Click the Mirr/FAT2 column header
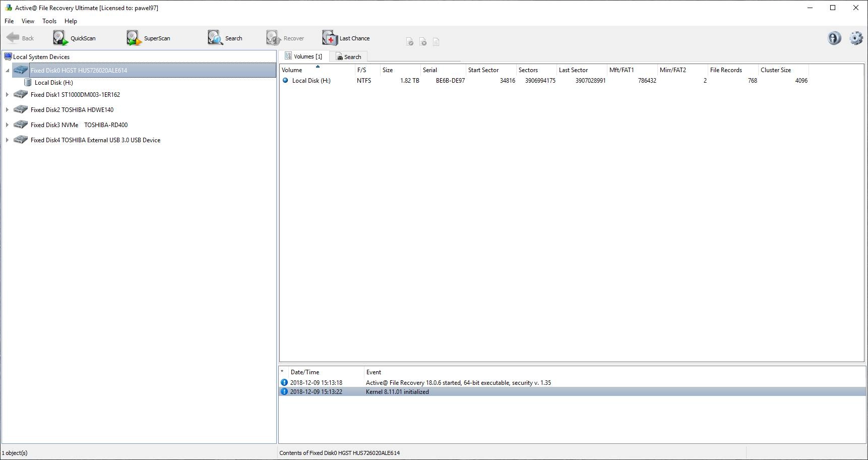Viewport: 868px width, 460px height. coord(683,70)
